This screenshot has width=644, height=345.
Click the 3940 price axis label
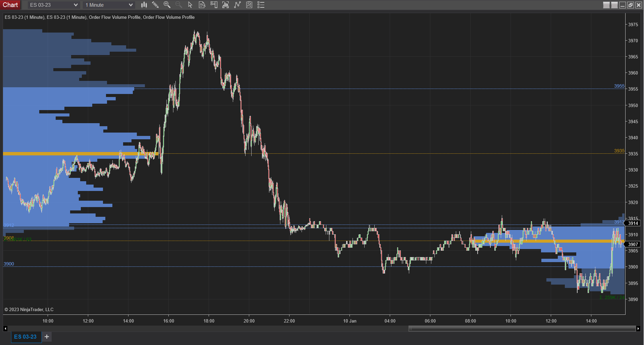633,138
